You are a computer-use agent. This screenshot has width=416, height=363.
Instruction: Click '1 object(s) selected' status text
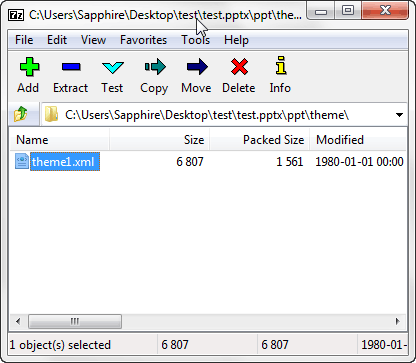(x=60, y=345)
